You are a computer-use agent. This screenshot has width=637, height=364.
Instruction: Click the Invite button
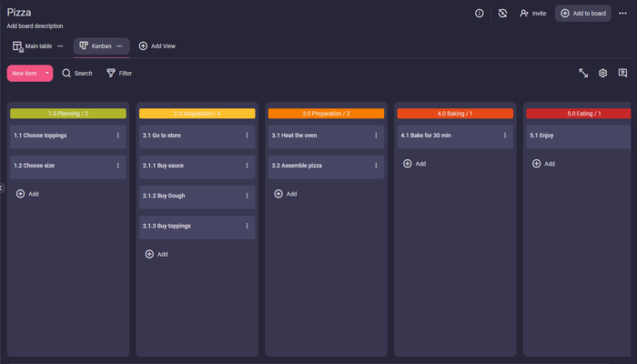point(533,14)
